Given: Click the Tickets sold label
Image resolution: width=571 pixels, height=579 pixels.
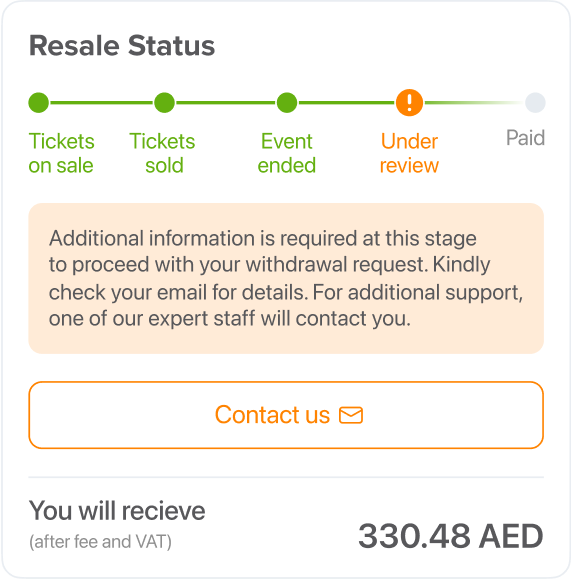Looking at the screenshot, I should click(163, 153).
